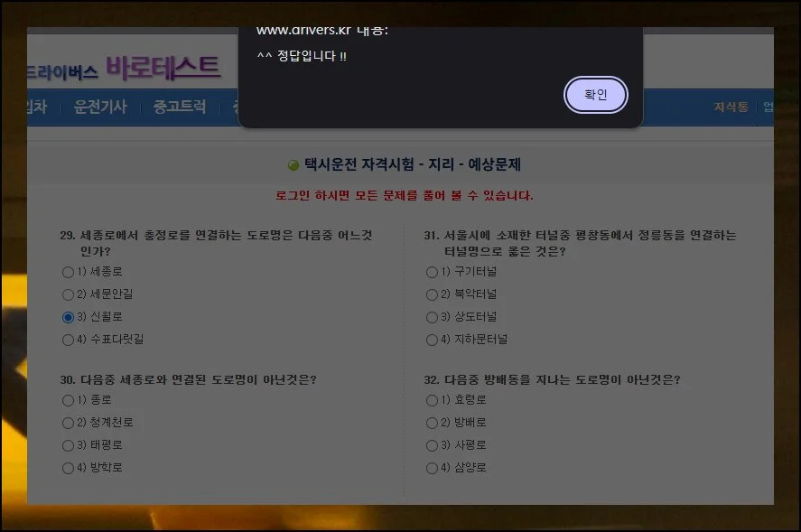Select the checked 3) 신월로 radio button
801x532 pixels.
68,317
